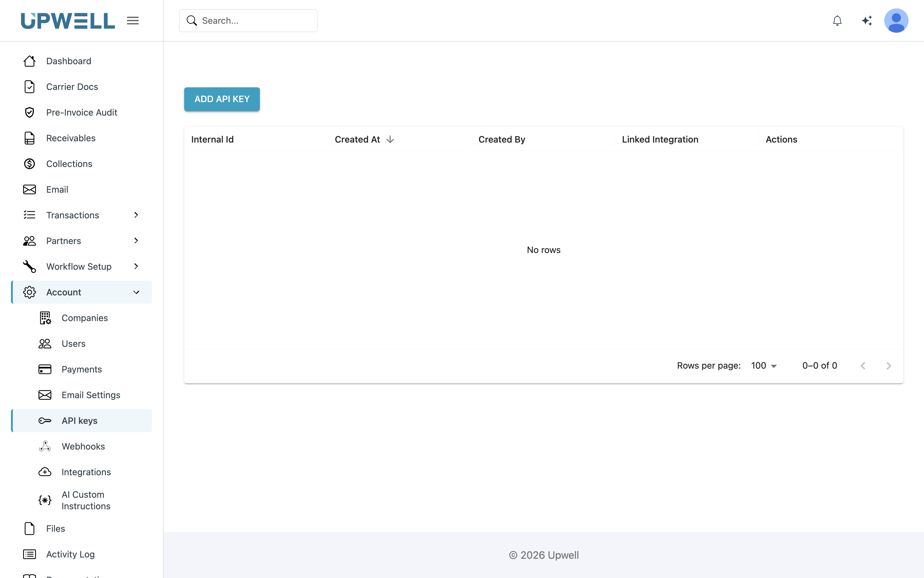Click the 'No rows' message
This screenshot has width=924, height=578.
pos(544,250)
